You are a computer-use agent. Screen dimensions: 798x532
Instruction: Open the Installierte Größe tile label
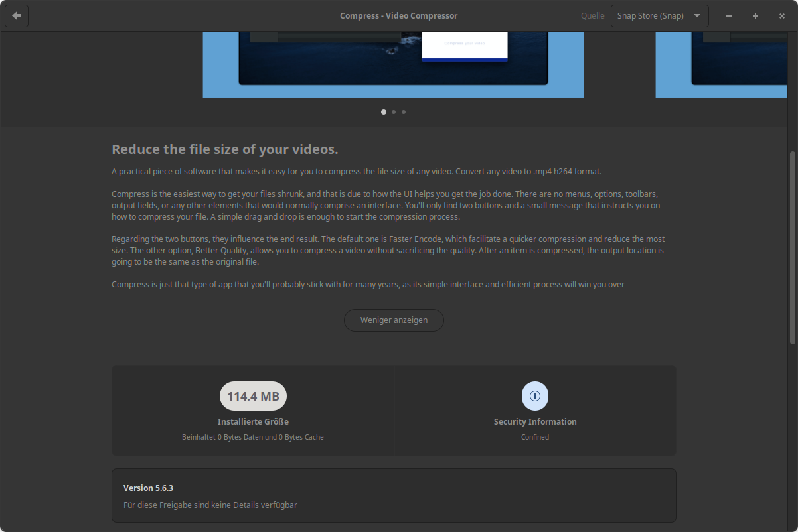click(253, 421)
